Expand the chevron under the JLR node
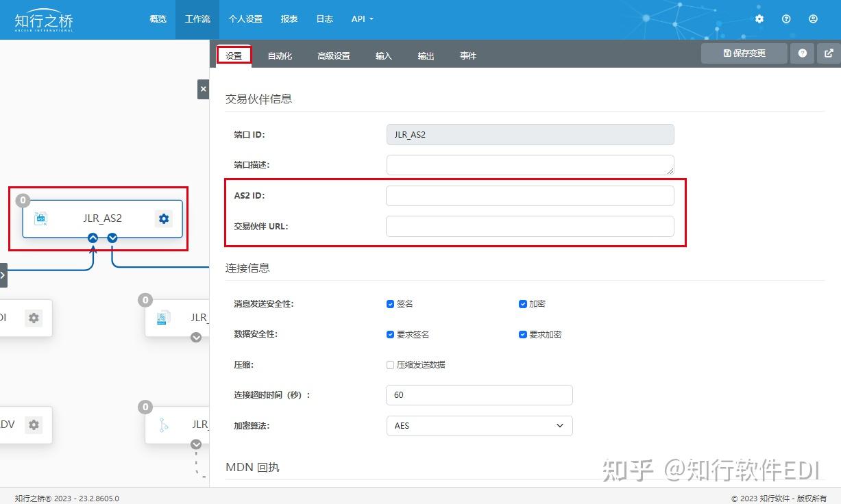This screenshot has height=504, width=841. coord(196,338)
